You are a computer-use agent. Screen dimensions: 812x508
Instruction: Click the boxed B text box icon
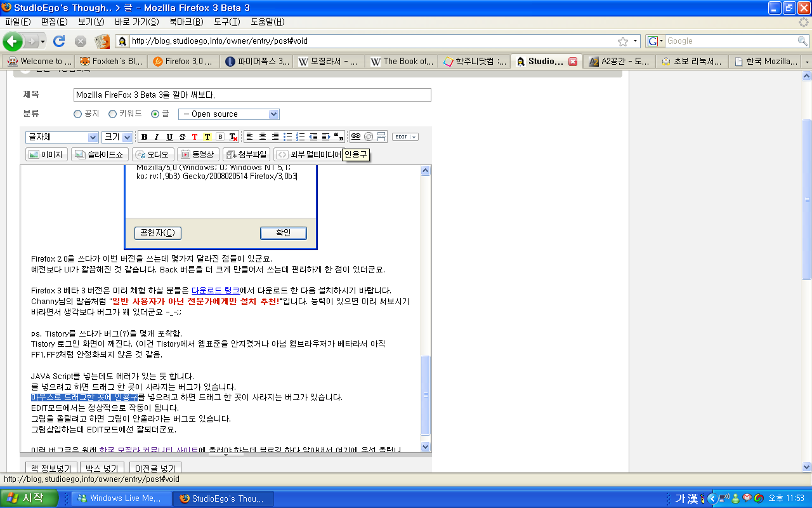(x=220, y=137)
